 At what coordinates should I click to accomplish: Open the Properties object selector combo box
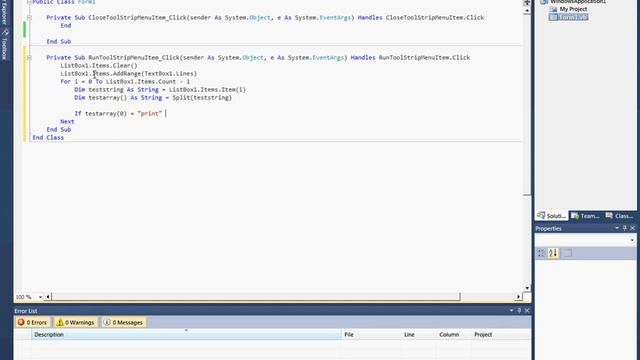pos(586,240)
